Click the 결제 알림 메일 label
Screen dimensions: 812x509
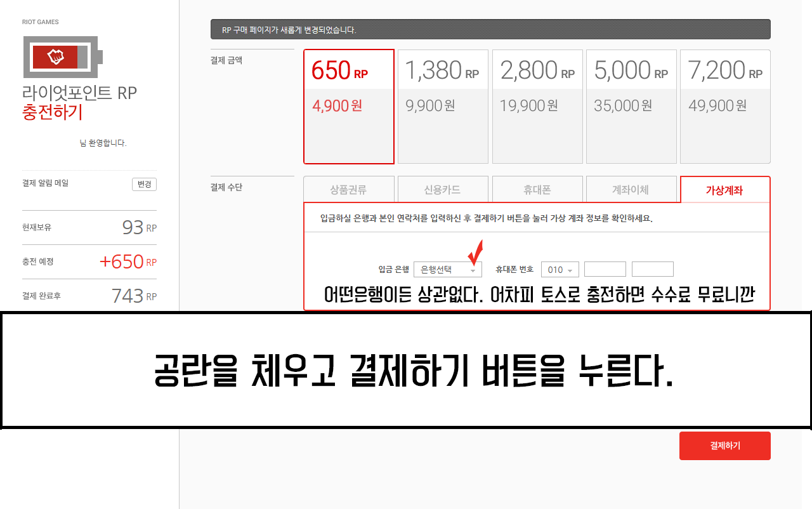45,183
